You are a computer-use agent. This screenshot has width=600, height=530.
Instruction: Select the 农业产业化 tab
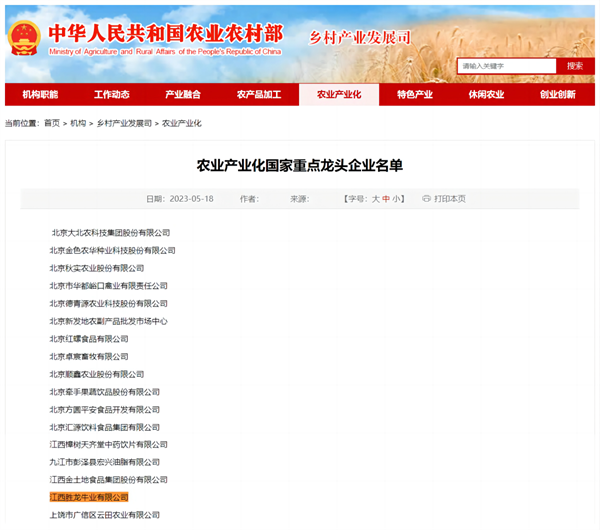[339, 95]
